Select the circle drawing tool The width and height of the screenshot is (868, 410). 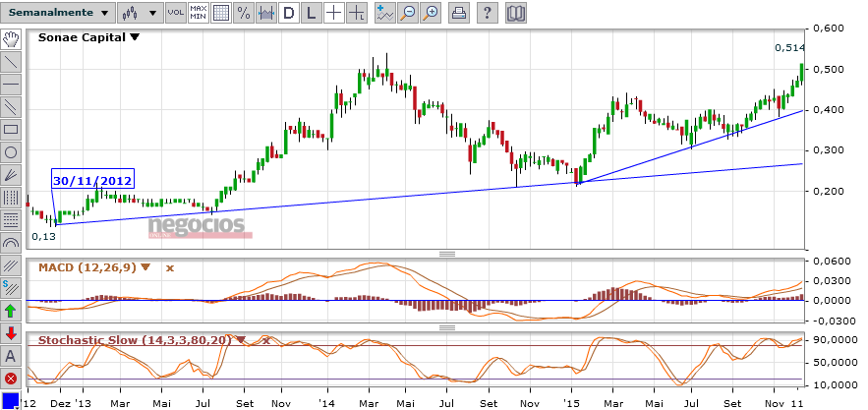click(11, 152)
